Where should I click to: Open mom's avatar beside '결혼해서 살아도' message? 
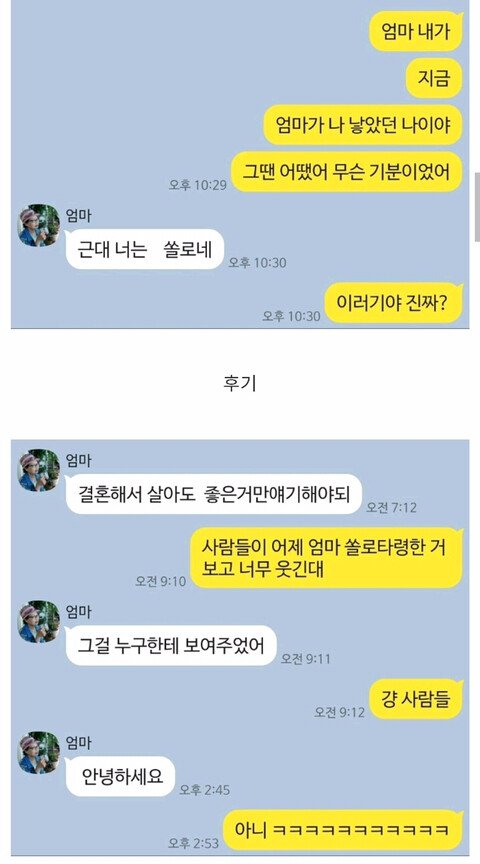pyautogui.click(x=39, y=470)
